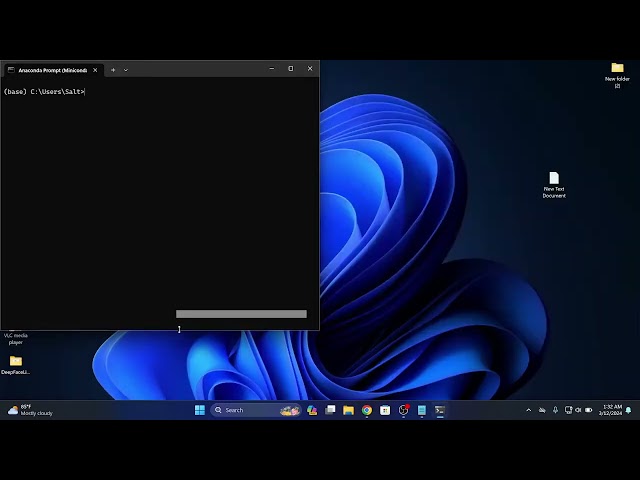Select the VLC media player desktop shortcut
640x480 pixels.
click(16, 338)
